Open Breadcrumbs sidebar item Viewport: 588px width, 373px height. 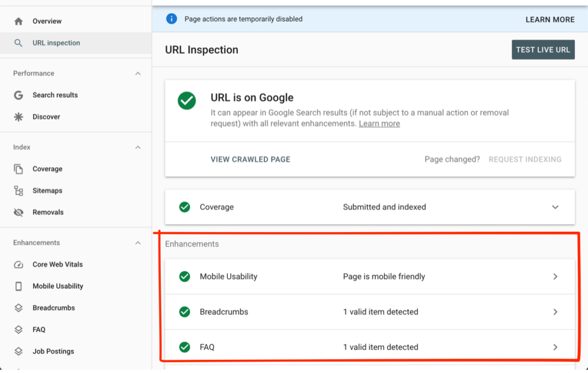[76, 308]
